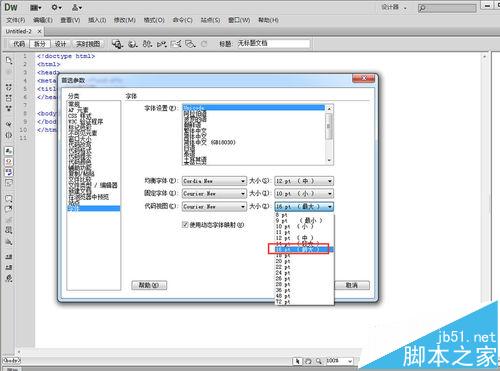
Task: Click the Move or Convert CSS icon
Action: tap(9, 241)
